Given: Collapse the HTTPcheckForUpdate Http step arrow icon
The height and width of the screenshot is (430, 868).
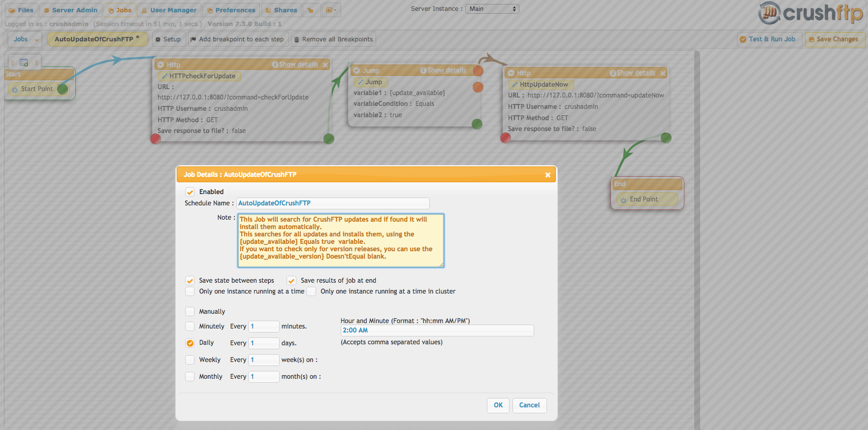Looking at the screenshot, I should 161,65.
